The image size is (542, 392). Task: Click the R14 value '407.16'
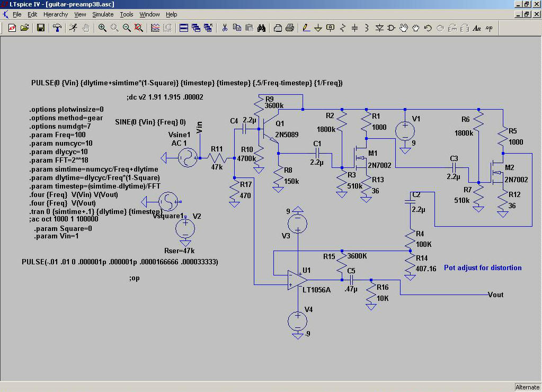tap(426, 269)
